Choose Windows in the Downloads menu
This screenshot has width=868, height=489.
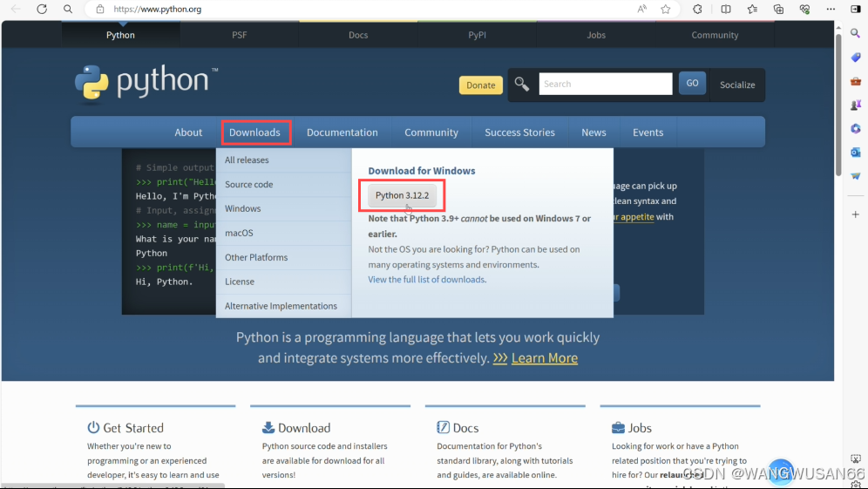283,209
